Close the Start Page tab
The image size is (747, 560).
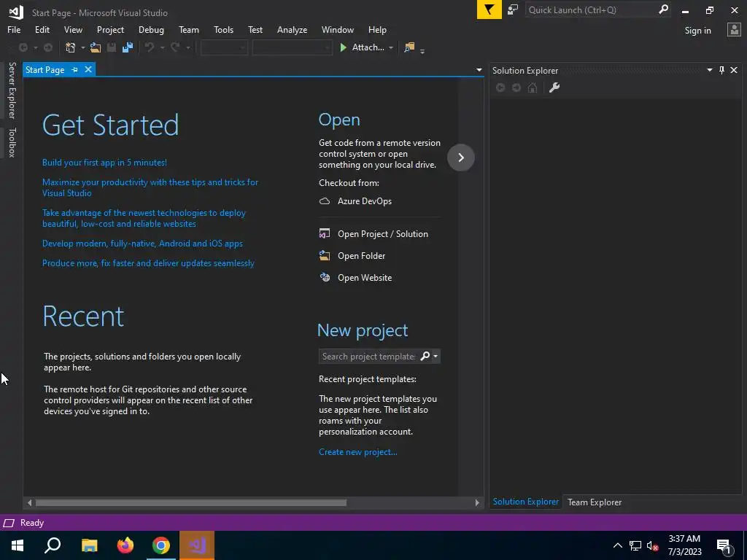(x=88, y=69)
